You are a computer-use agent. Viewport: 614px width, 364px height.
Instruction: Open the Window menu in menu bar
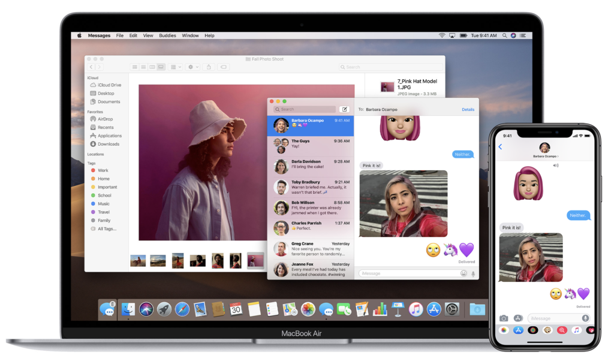tap(190, 36)
